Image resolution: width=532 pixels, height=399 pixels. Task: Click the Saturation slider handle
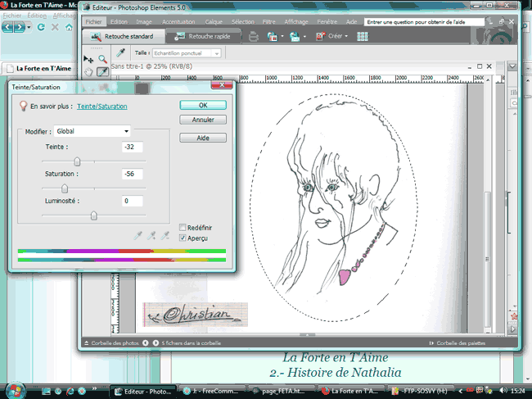pyautogui.click(x=65, y=188)
